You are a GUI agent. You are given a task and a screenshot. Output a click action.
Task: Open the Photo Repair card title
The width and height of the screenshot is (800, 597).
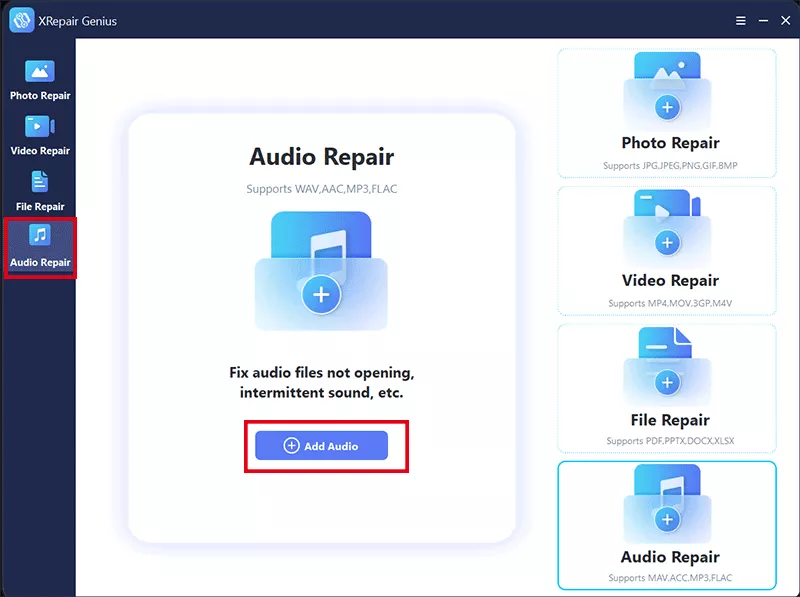pyautogui.click(x=670, y=143)
